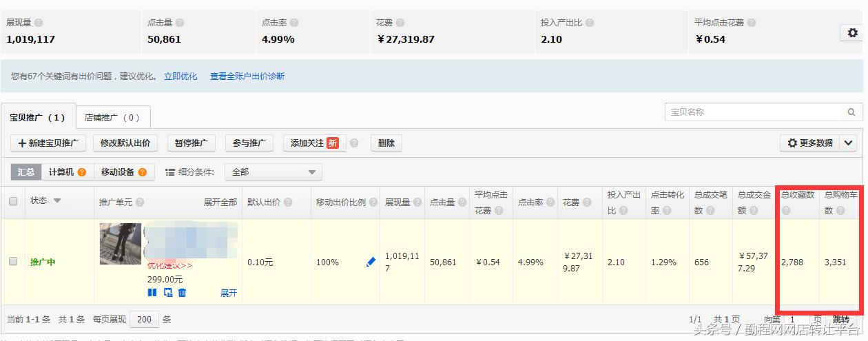The width and height of the screenshot is (868, 341).
Task: Click the trash delete icon under 299.00元
Action: pyautogui.click(x=182, y=293)
